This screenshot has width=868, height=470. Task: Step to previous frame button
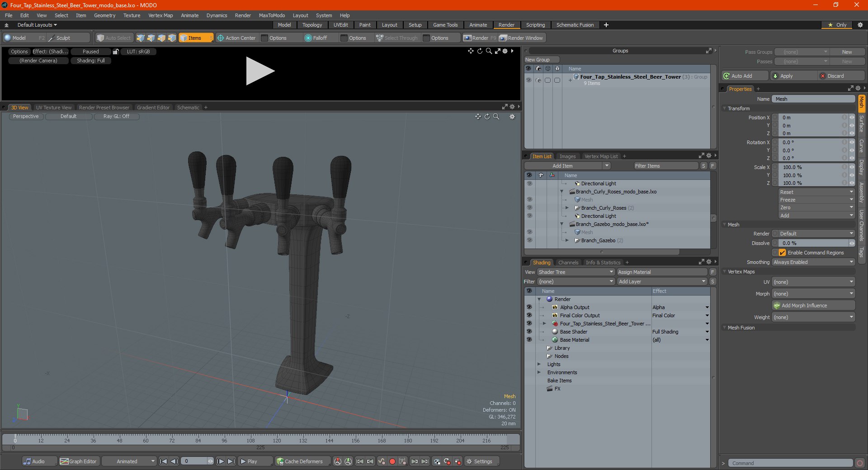click(174, 461)
